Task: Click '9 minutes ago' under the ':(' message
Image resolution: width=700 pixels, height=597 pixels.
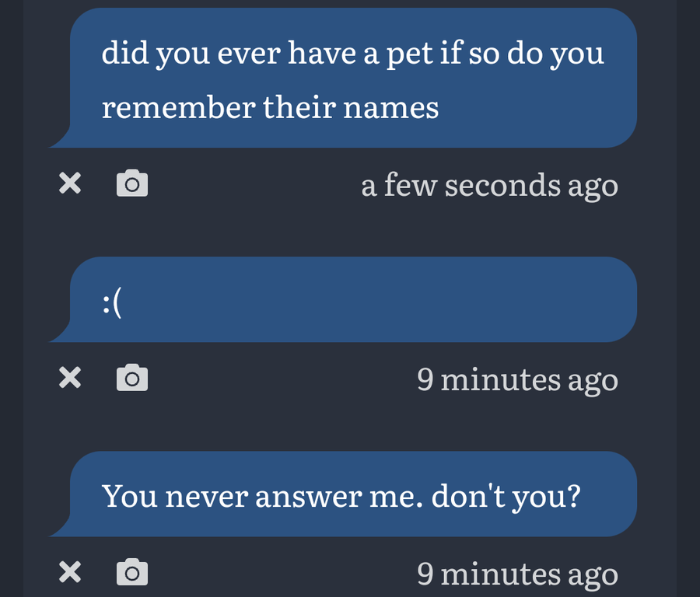Action: (518, 380)
